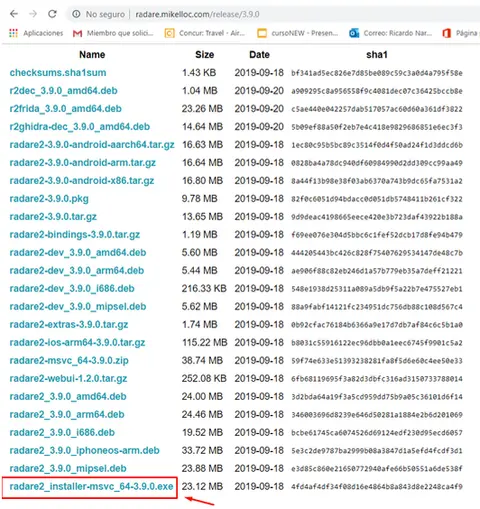The width and height of the screenshot is (480, 509).
Task: Open the cursoNEW presentation bookmark
Action: point(298,33)
